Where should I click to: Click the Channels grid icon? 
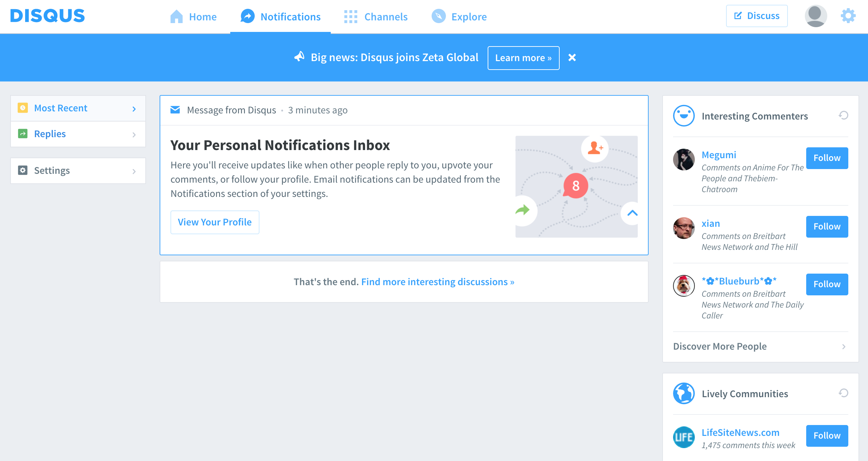(x=351, y=17)
